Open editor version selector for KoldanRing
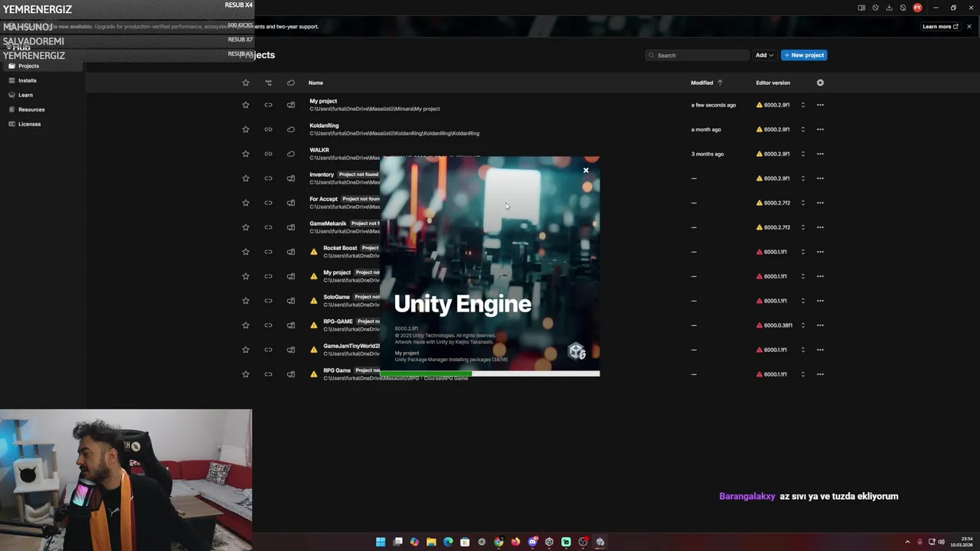980x551 pixels. click(802, 129)
